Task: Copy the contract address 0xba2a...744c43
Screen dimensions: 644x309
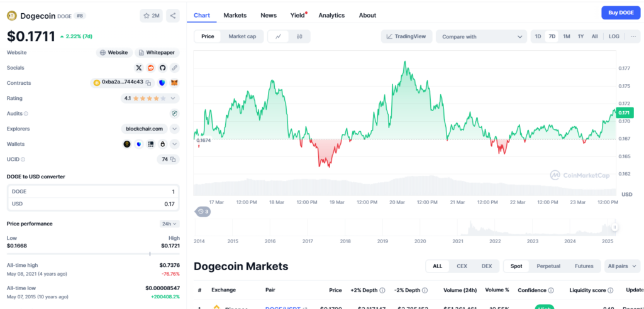Action: coord(149,83)
